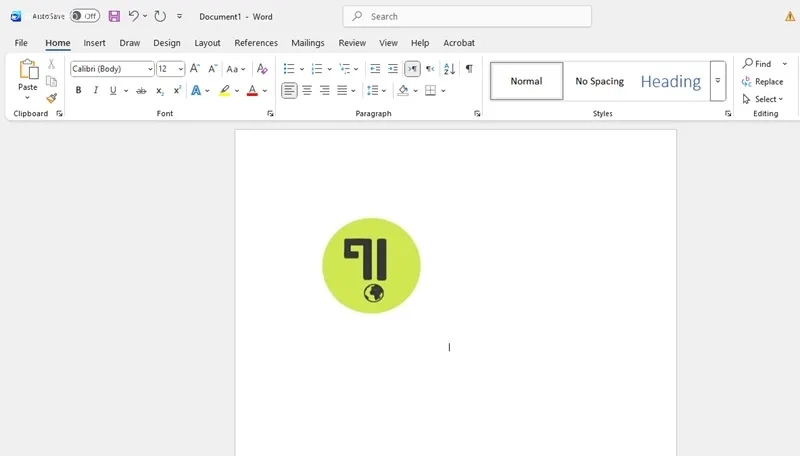Activate the Format Painter brush
The height and width of the screenshot is (456, 800).
(51, 98)
